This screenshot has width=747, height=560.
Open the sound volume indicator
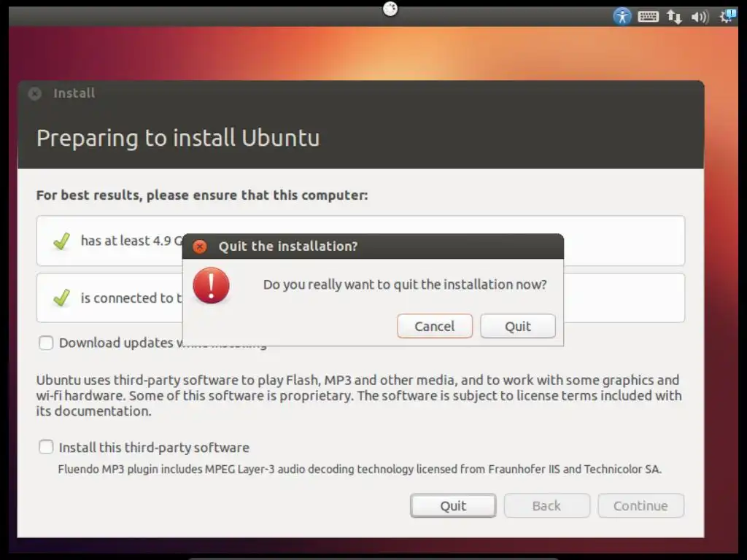click(700, 17)
